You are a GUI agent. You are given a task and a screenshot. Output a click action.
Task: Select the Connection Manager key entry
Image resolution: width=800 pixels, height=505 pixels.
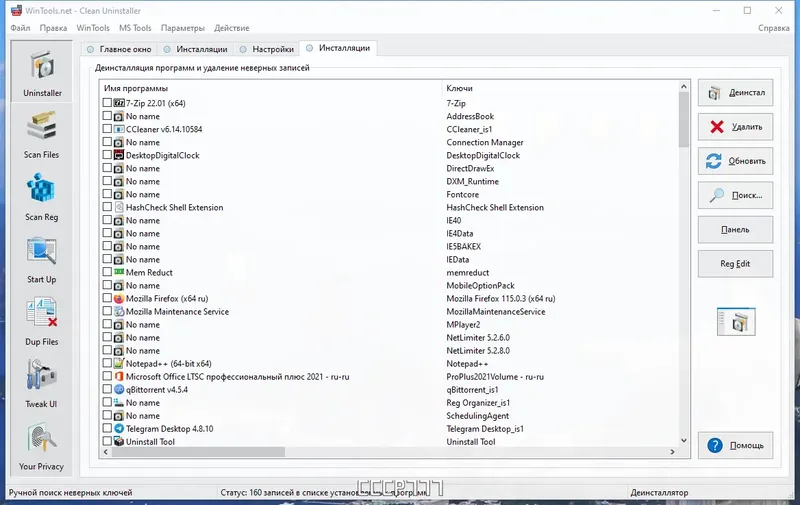click(x=485, y=142)
